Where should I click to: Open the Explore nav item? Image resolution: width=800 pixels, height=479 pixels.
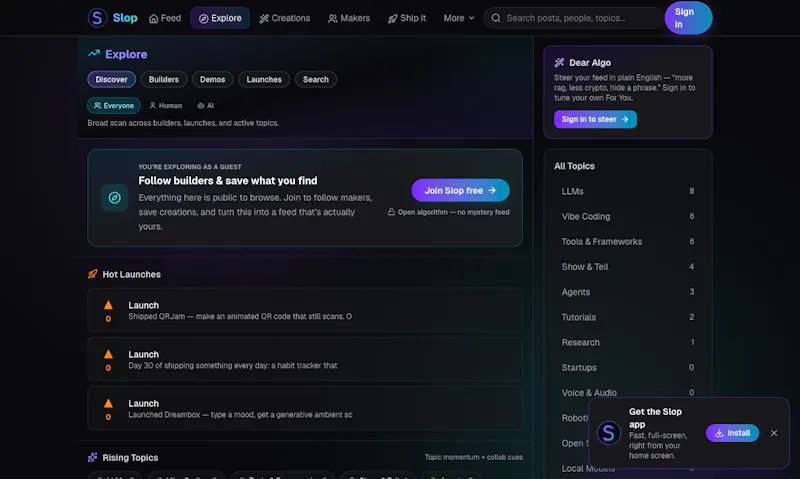pyautogui.click(x=220, y=18)
